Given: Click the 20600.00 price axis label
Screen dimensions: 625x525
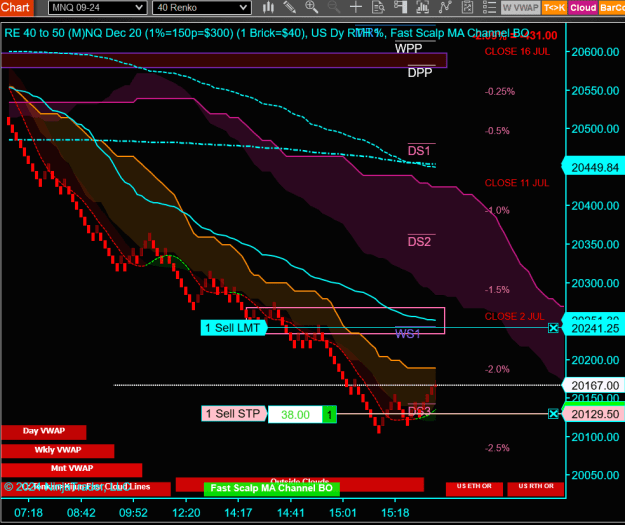Looking at the screenshot, I should (x=595, y=52).
